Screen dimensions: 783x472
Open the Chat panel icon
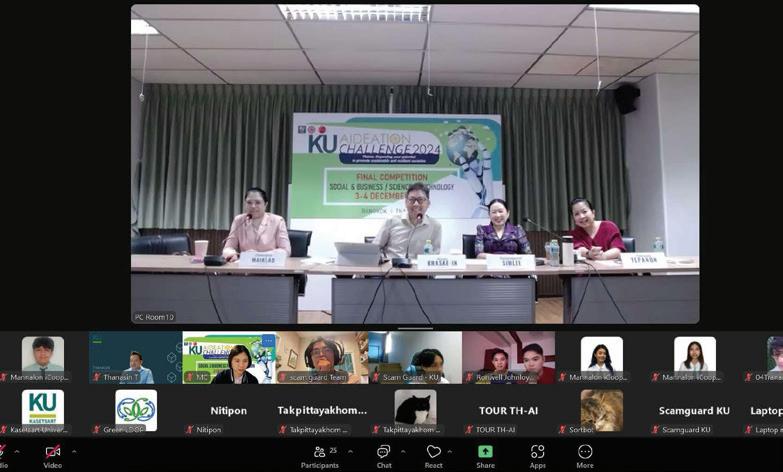point(384,452)
